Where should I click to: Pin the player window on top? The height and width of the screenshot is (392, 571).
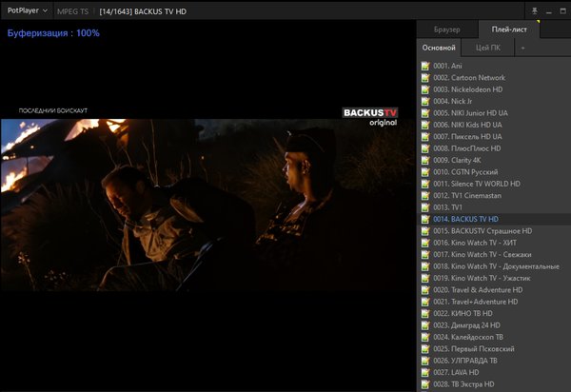click(x=536, y=10)
